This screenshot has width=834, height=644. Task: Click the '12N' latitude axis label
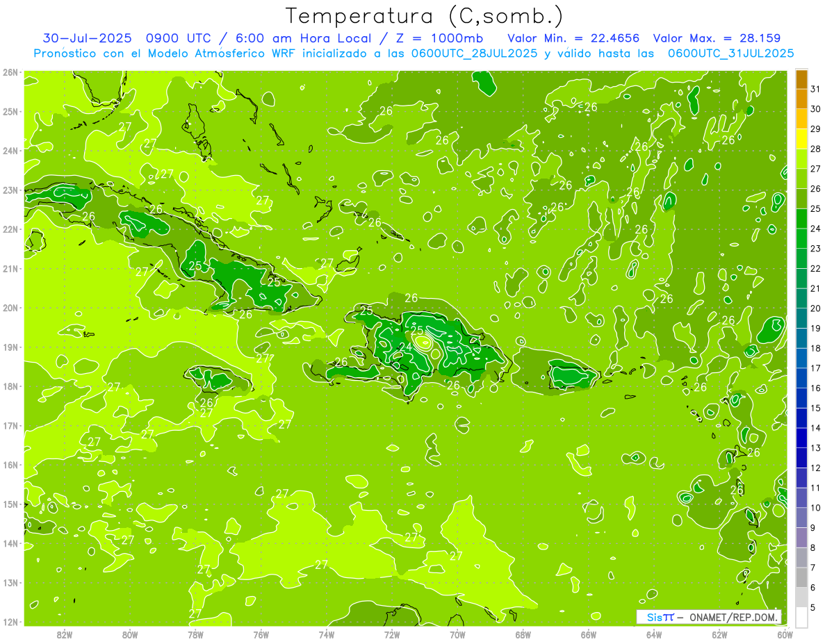10,622
